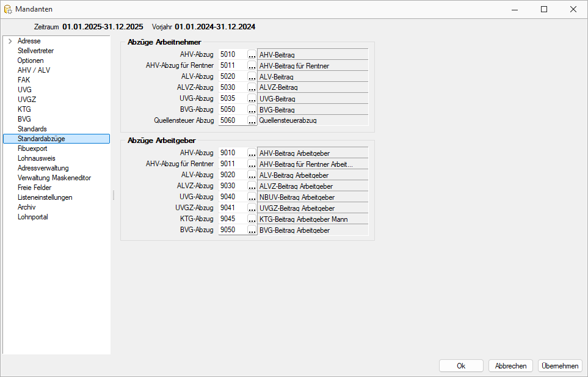Open lookup button for code 9011
The height and width of the screenshot is (377, 588).
[x=252, y=164]
